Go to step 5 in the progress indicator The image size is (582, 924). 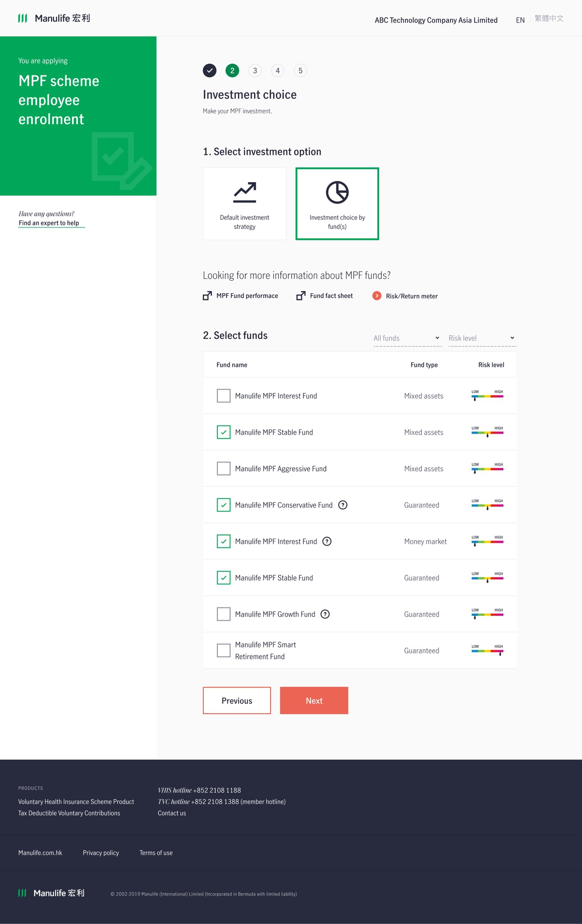(x=300, y=70)
